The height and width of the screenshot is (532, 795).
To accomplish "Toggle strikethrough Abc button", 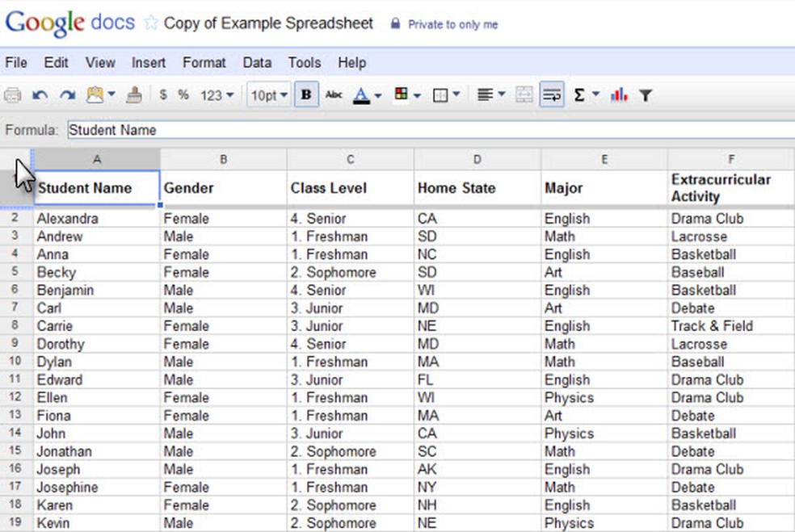I will pos(334,94).
